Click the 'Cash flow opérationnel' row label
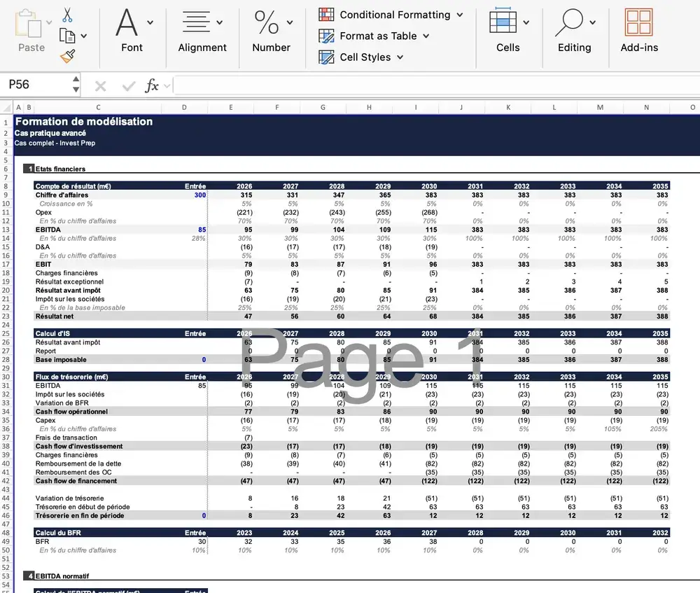This screenshot has width=700, height=593. tap(72, 412)
